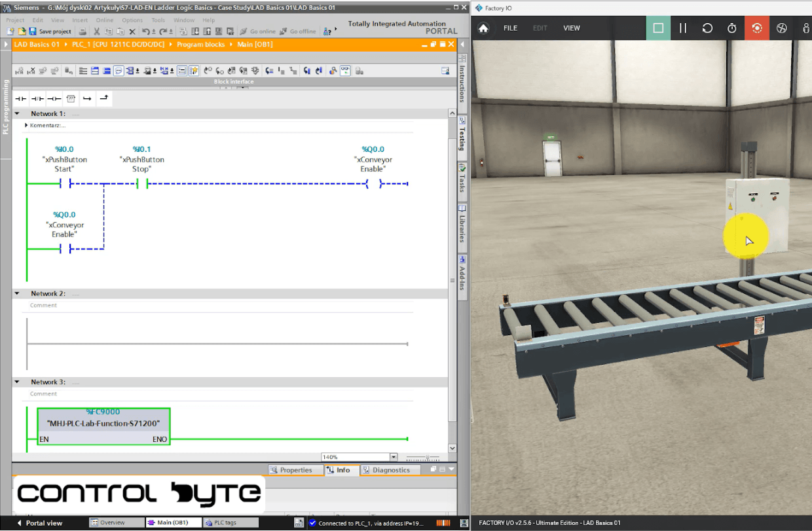Open the Online menu
This screenshot has height=531, width=812.
tap(104, 20)
